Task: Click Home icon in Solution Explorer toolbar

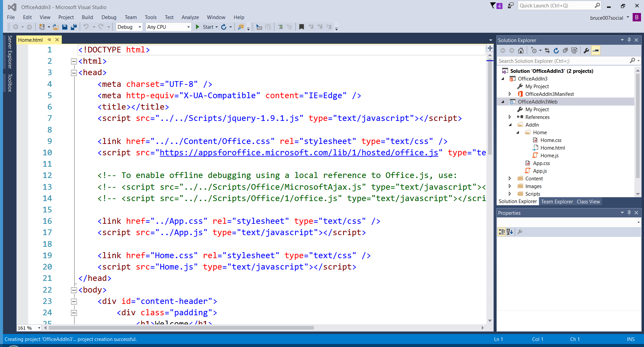Action: pos(521,50)
